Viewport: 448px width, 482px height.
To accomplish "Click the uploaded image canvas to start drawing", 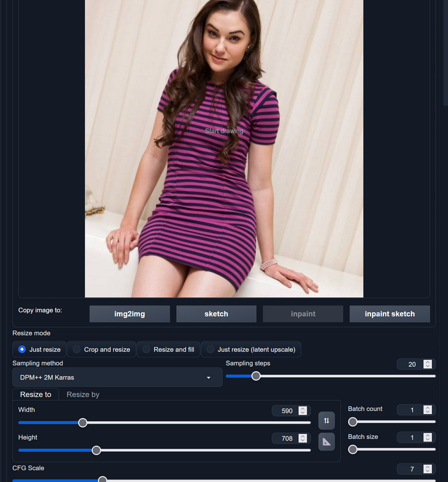I will point(224,149).
